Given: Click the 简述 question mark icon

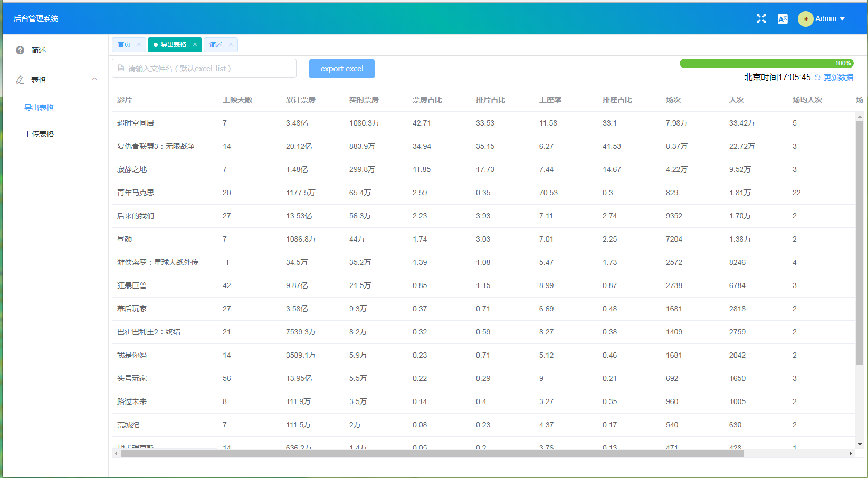Looking at the screenshot, I should pos(20,50).
